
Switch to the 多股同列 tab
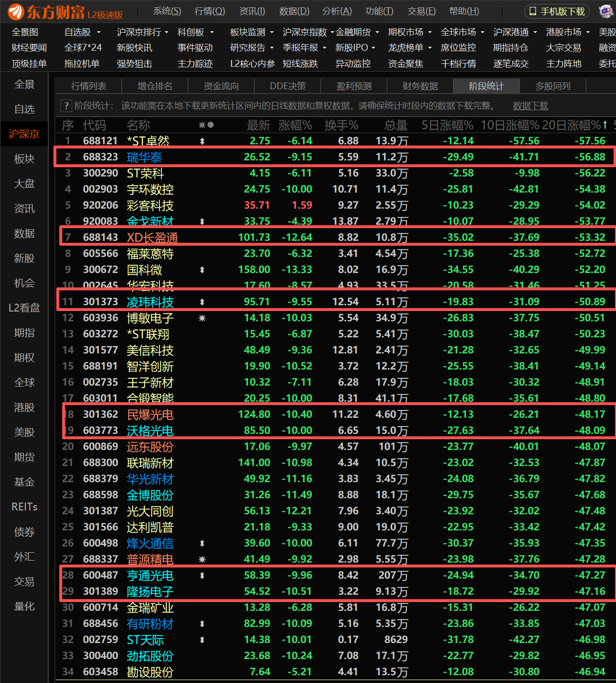point(553,86)
